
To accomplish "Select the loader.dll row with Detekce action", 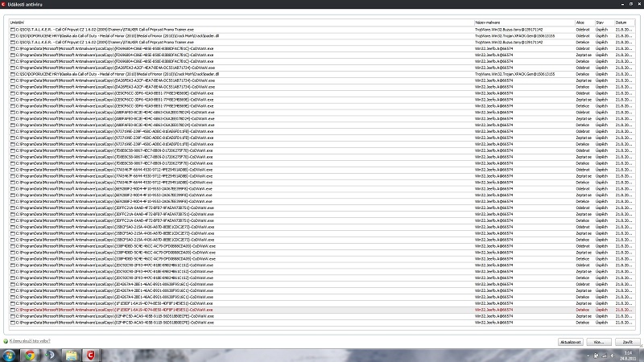I will coord(322,74).
